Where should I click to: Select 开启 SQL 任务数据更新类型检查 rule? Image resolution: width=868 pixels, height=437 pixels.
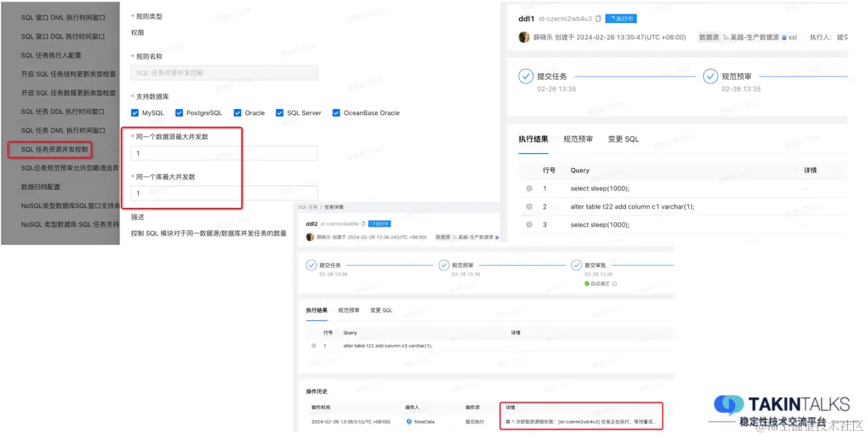pos(68,93)
